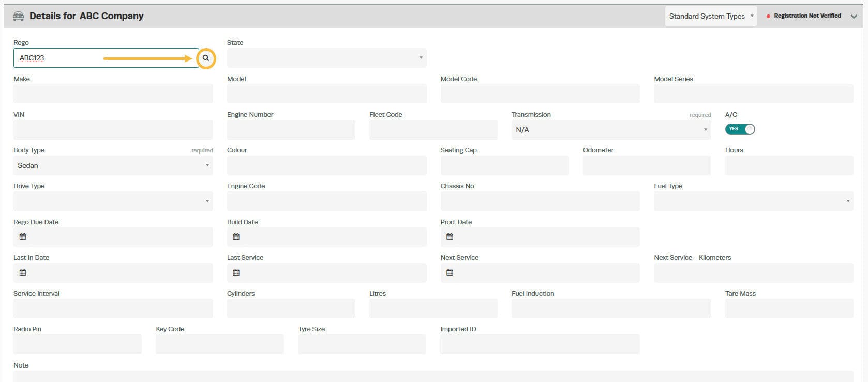Viewport: 868px width, 382px height.
Task: Click the Engine Number input field
Action: pos(291,130)
